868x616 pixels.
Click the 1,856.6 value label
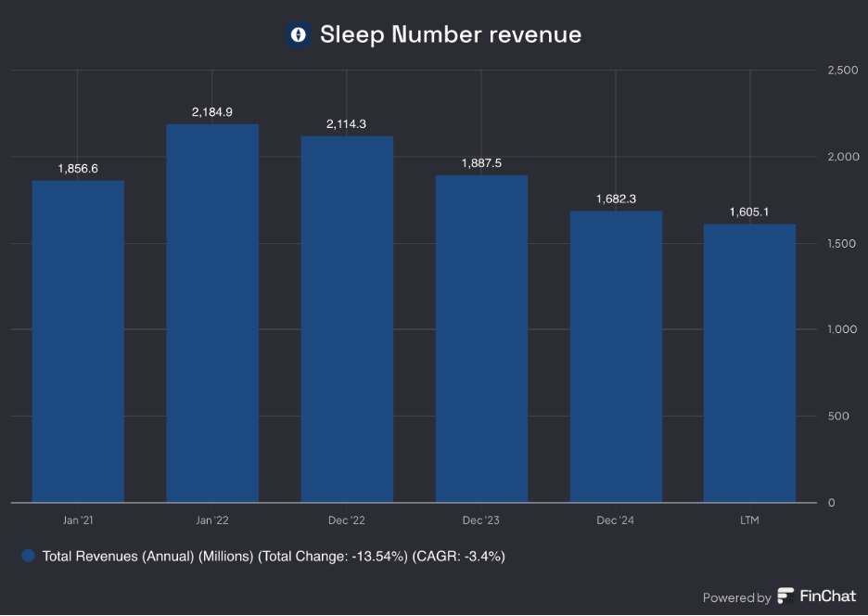[78, 169]
